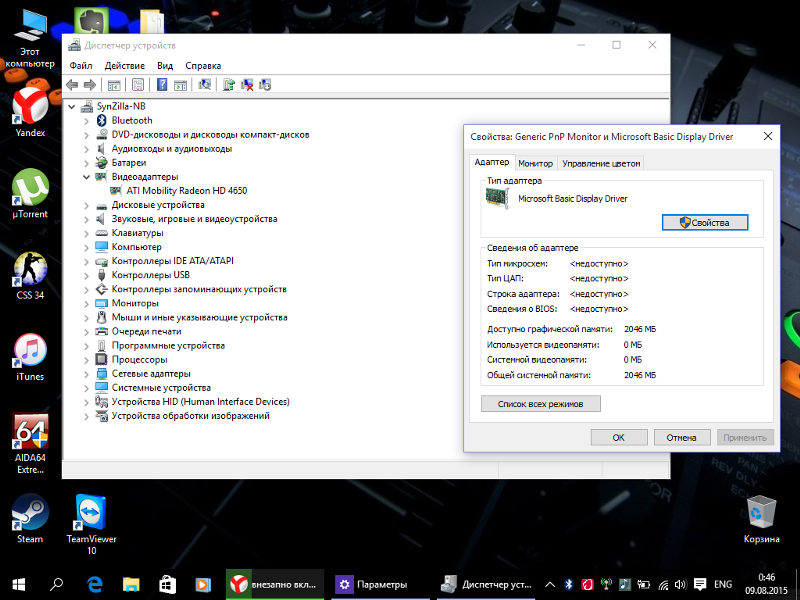The height and width of the screenshot is (600, 800).
Task: Open TeamViewer 10 desktop shortcut
Action: [x=91, y=524]
